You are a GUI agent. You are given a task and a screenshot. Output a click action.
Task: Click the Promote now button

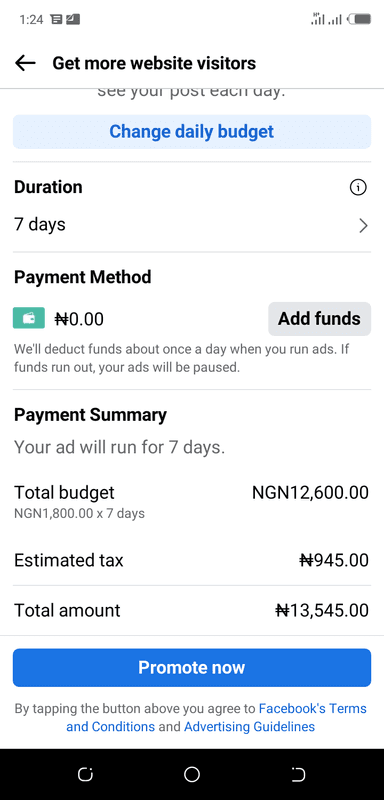[x=192, y=667]
